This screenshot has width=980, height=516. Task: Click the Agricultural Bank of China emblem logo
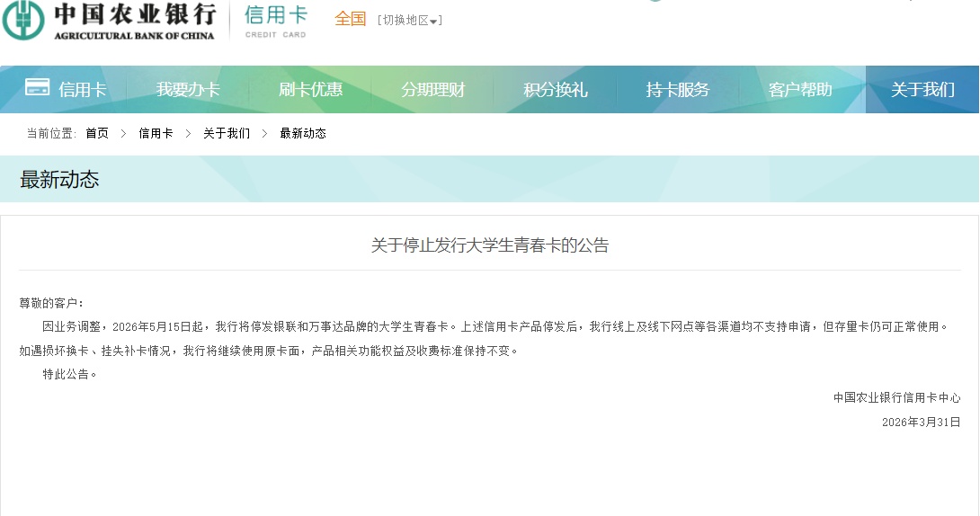coord(23,21)
